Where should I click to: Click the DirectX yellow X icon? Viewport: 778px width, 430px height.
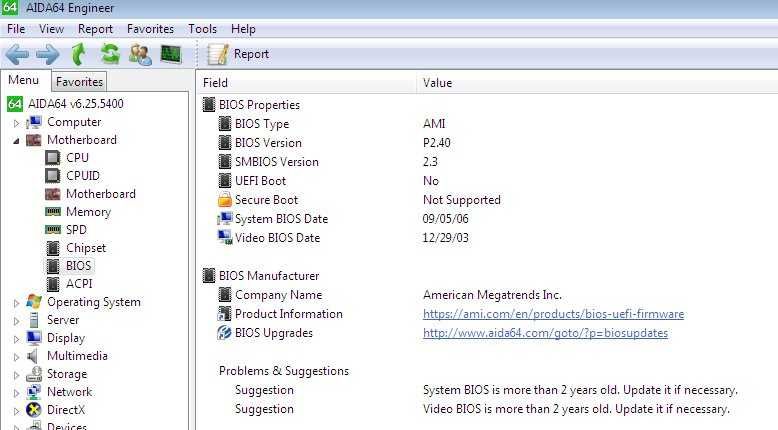[34, 410]
